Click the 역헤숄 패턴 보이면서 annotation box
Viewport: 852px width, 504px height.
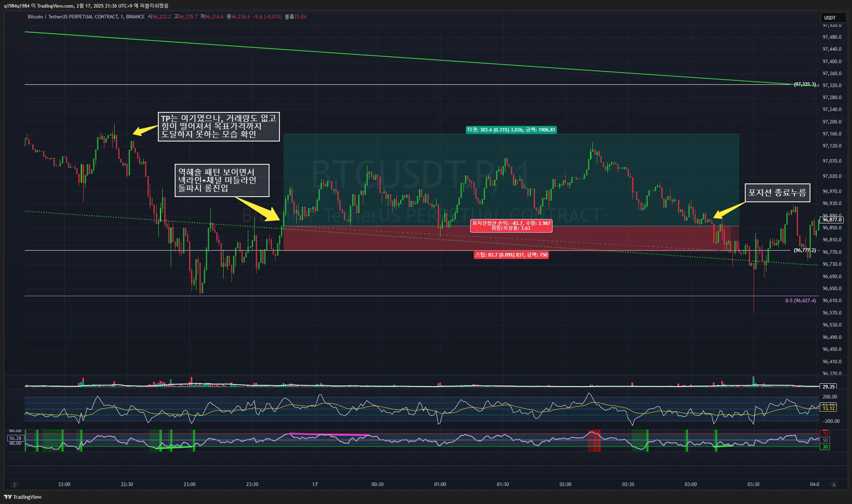[x=222, y=180]
